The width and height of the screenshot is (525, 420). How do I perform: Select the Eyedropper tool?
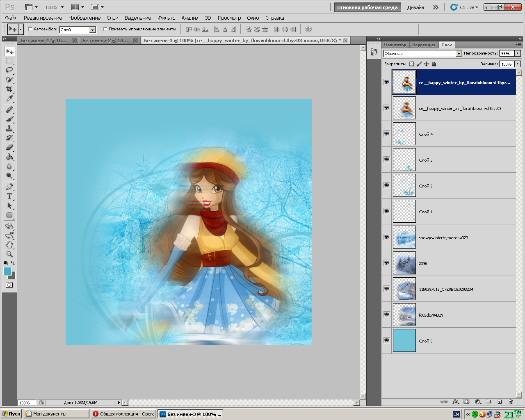pos(9,99)
